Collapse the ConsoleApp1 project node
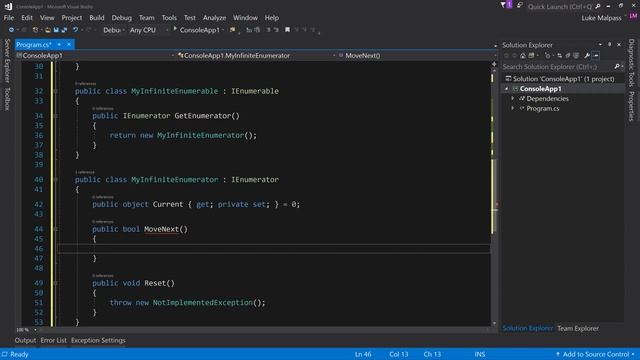 point(507,89)
